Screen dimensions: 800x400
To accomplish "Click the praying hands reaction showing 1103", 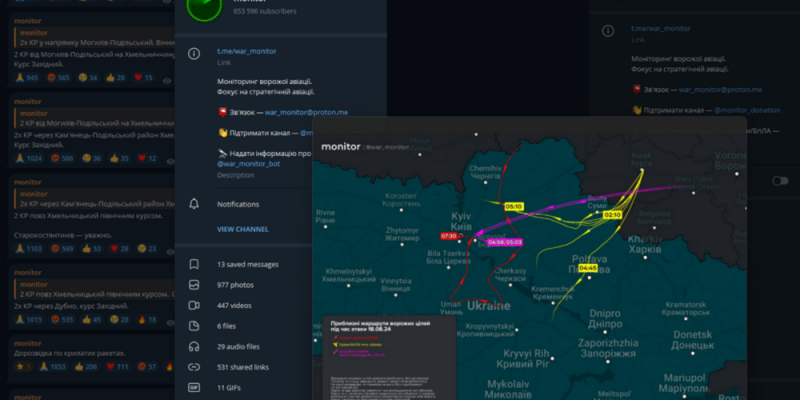I will [29, 248].
